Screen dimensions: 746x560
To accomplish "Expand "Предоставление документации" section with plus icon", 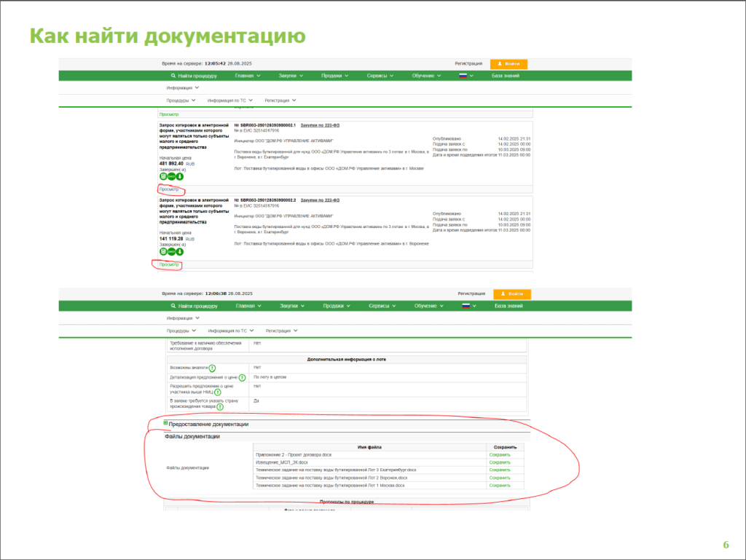I will coord(166,423).
